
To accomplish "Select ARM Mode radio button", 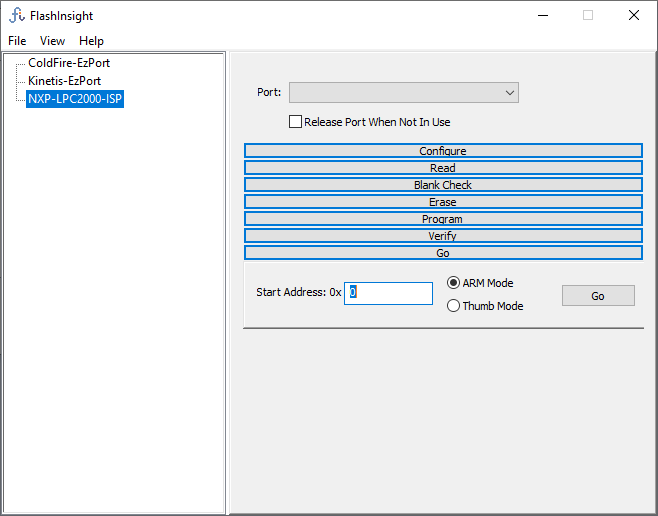I will [x=454, y=283].
